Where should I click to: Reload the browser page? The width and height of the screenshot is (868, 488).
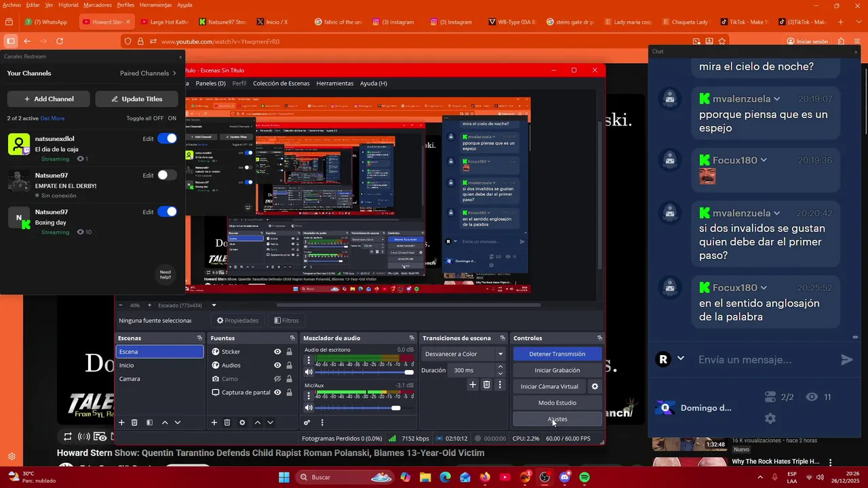coord(60,41)
